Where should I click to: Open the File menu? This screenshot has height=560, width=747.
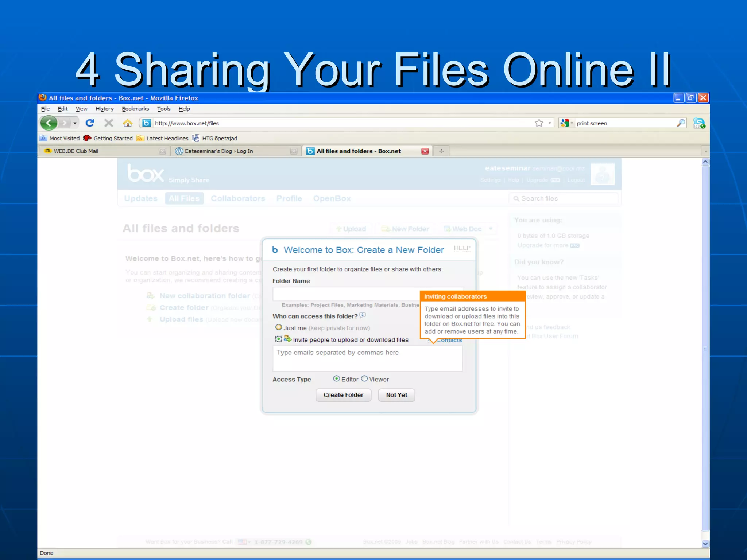click(x=45, y=109)
